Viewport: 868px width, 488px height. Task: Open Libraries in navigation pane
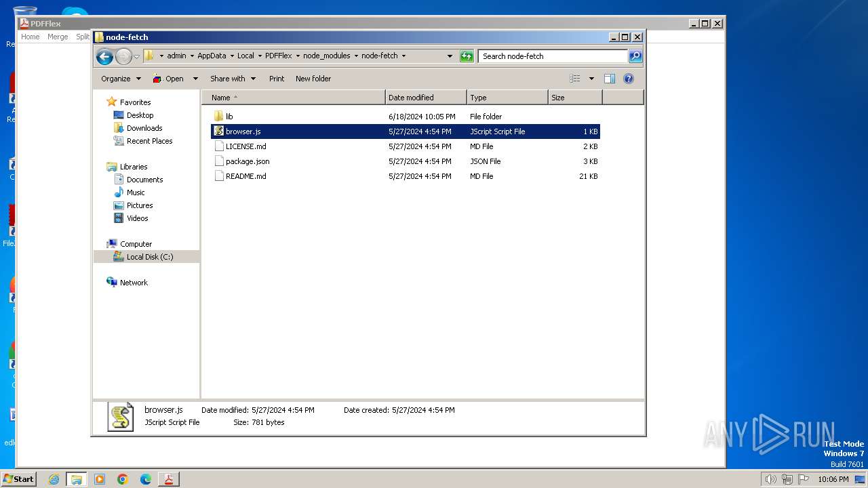[x=134, y=167]
